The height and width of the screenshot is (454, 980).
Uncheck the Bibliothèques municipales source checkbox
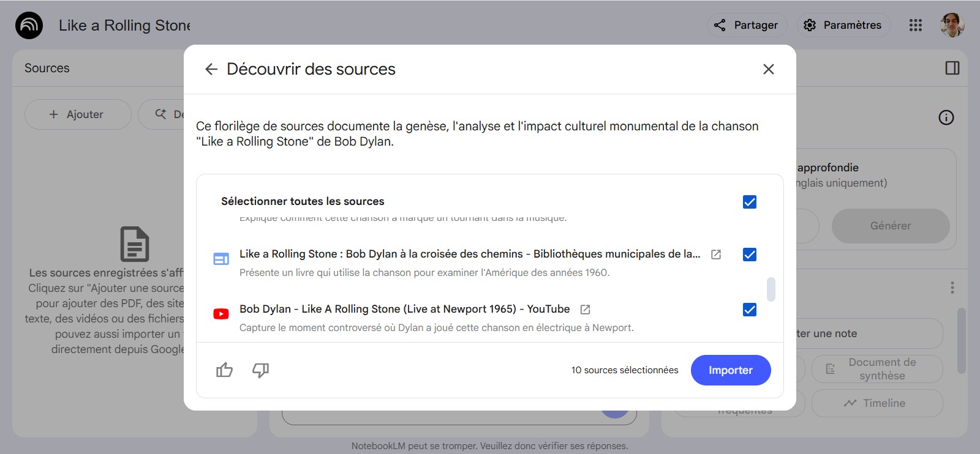[x=750, y=255]
